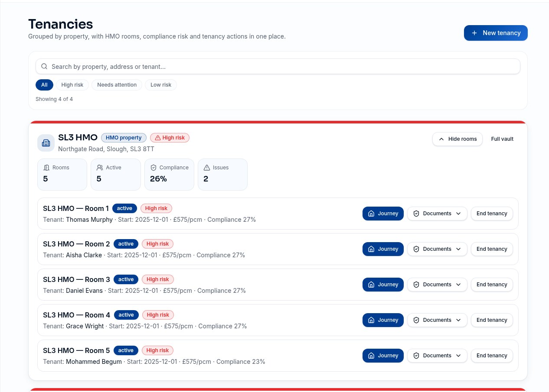The image size is (549, 392).
Task: Open Documents dropdown for Room 2
Action: point(437,249)
